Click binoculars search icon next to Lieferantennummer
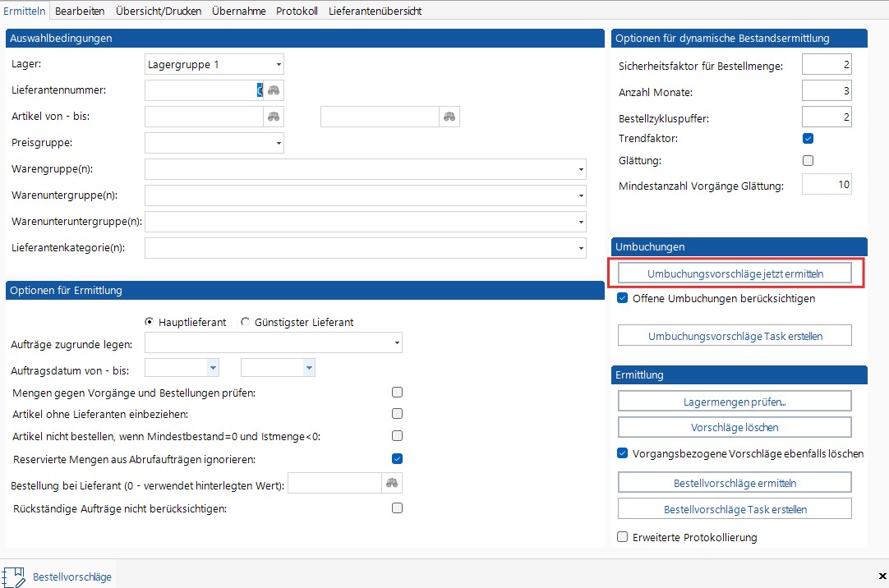 [x=274, y=90]
